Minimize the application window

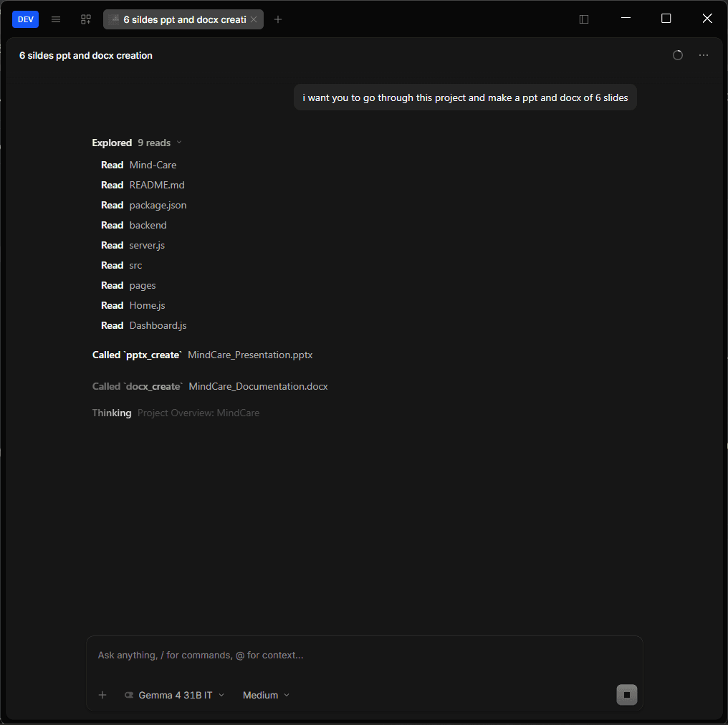626,19
